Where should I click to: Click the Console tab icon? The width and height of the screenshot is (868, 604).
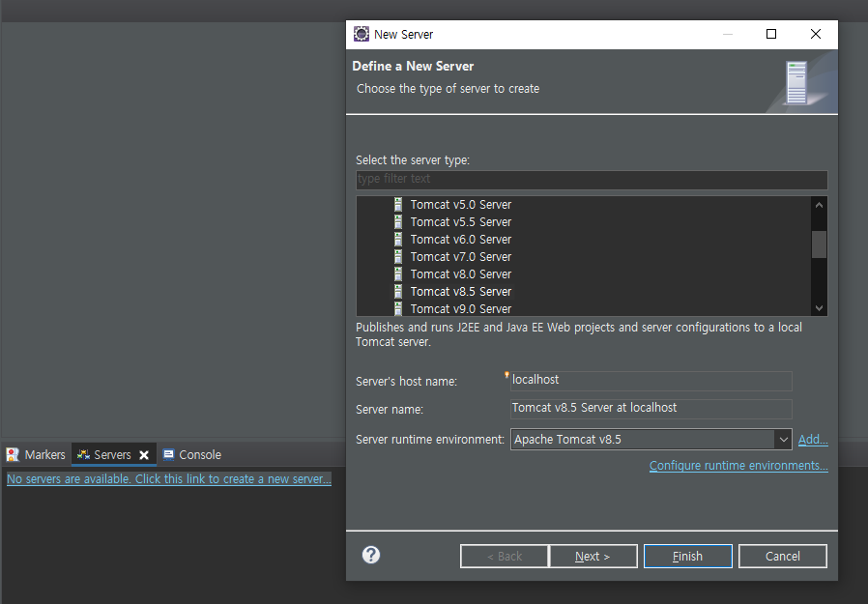[x=168, y=454]
